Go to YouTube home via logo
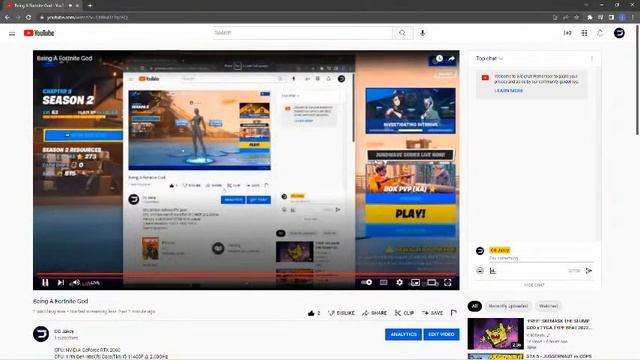The image size is (640, 360). click(39, 33)
